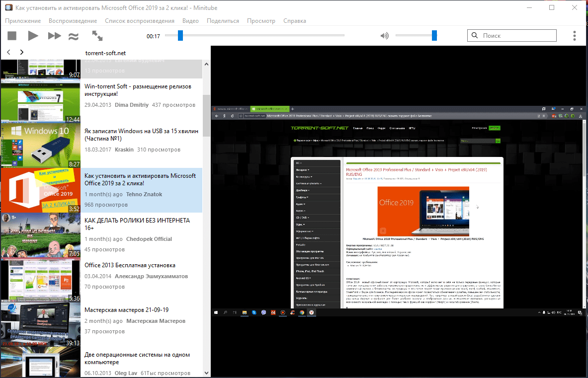This screenshot has height=378, width=588.
Task: Click the '437 просмотров' view count
Action: click(x=173, y=105)
